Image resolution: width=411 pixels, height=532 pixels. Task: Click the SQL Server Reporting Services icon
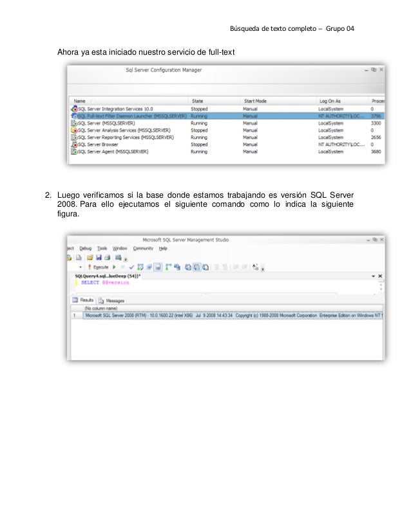coord(74,137)
